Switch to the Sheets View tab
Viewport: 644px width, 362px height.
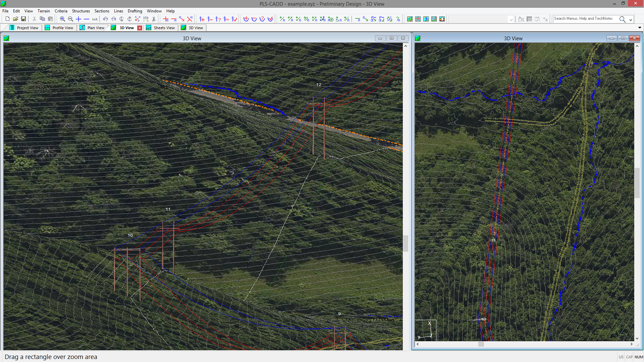pyautogui.click(x=161, y=28)
